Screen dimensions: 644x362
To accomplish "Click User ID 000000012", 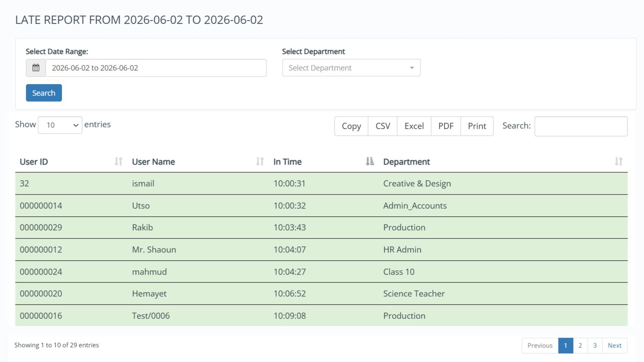I will pos(41,250).
